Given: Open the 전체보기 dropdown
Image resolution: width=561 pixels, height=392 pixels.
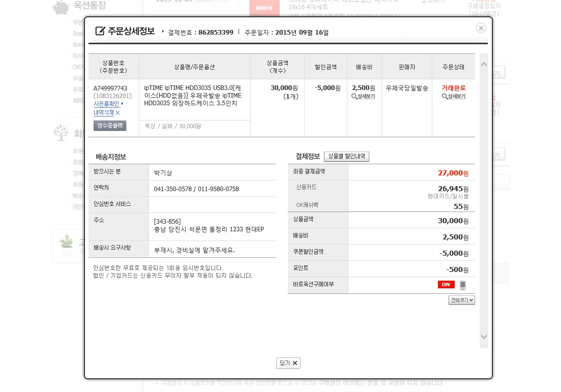Looking at the screenshot, I should point(461,300).
